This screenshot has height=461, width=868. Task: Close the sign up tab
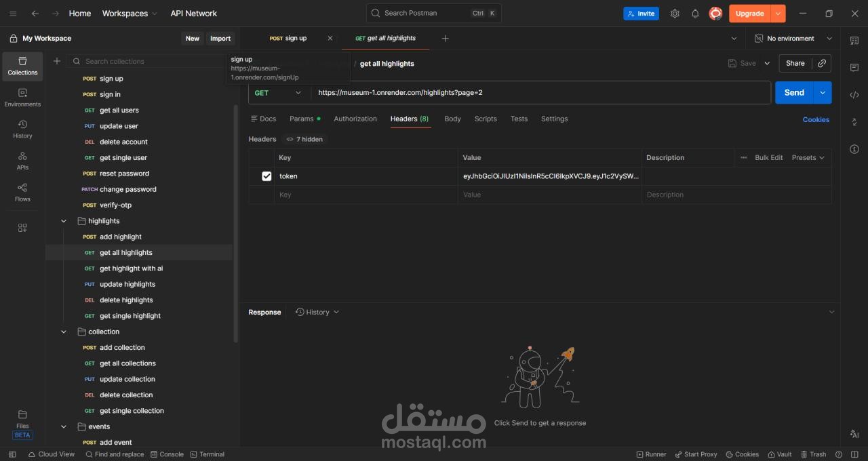point(330,39)
